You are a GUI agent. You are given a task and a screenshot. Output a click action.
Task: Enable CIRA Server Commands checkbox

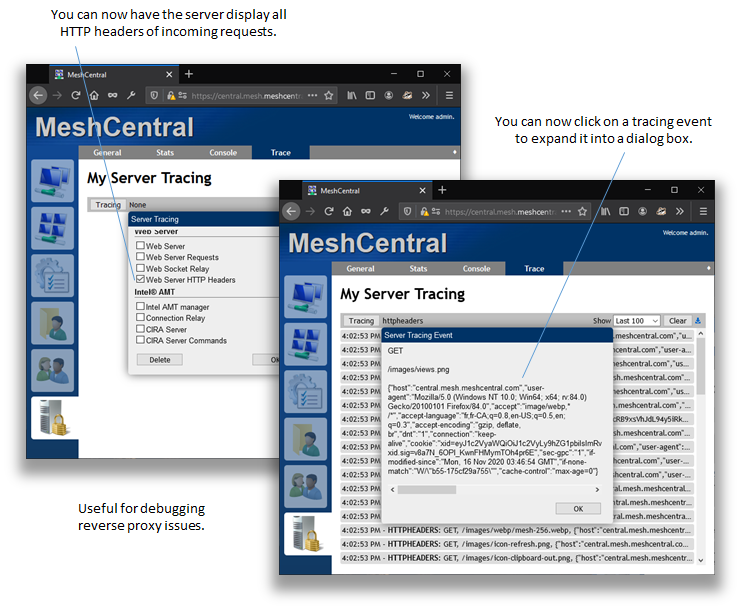click(140, 340)
